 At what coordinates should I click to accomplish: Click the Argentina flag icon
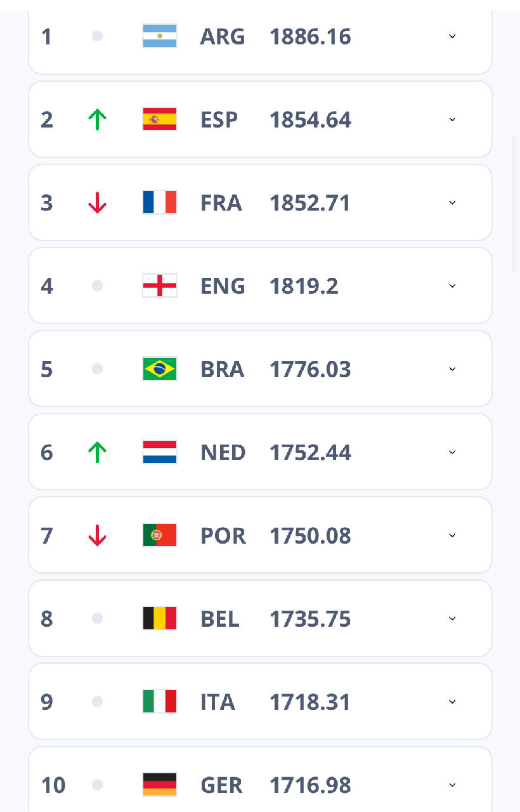[160, 36]
